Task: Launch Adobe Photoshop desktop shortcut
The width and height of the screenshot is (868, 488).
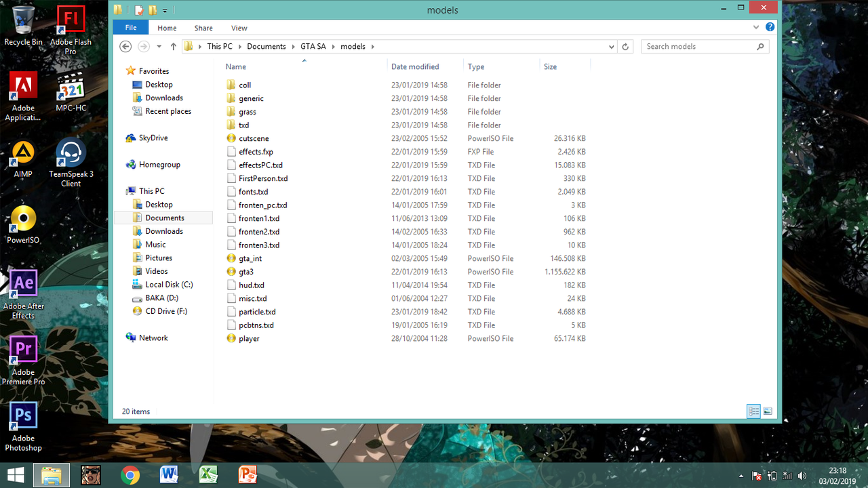Action: pos(23,428)
